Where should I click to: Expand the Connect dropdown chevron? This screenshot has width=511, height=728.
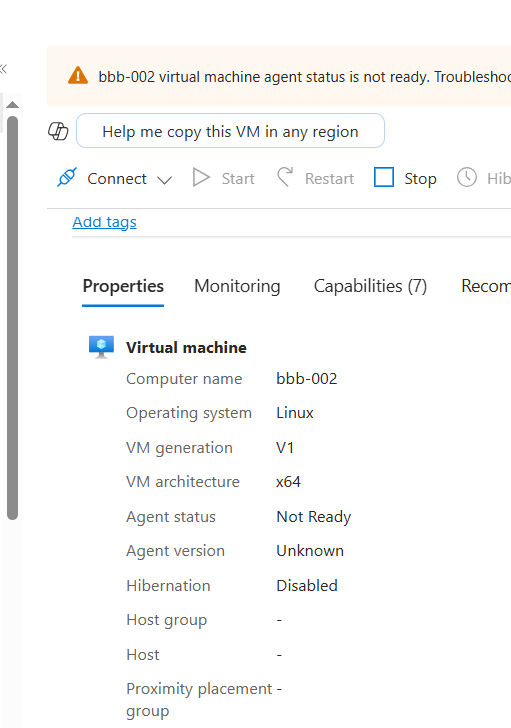[165, 180]
